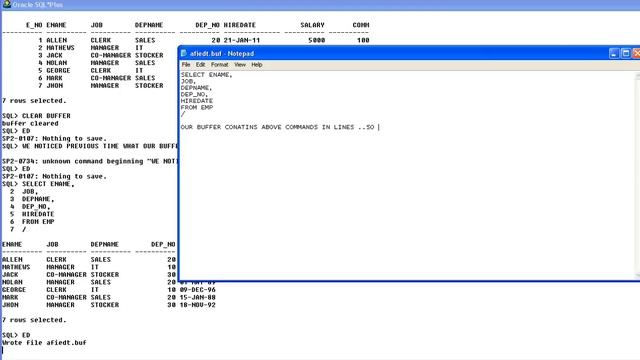Click CO-MANAGER job in lower JACK row
Screen dimensions: 640x360
(66, 275)
